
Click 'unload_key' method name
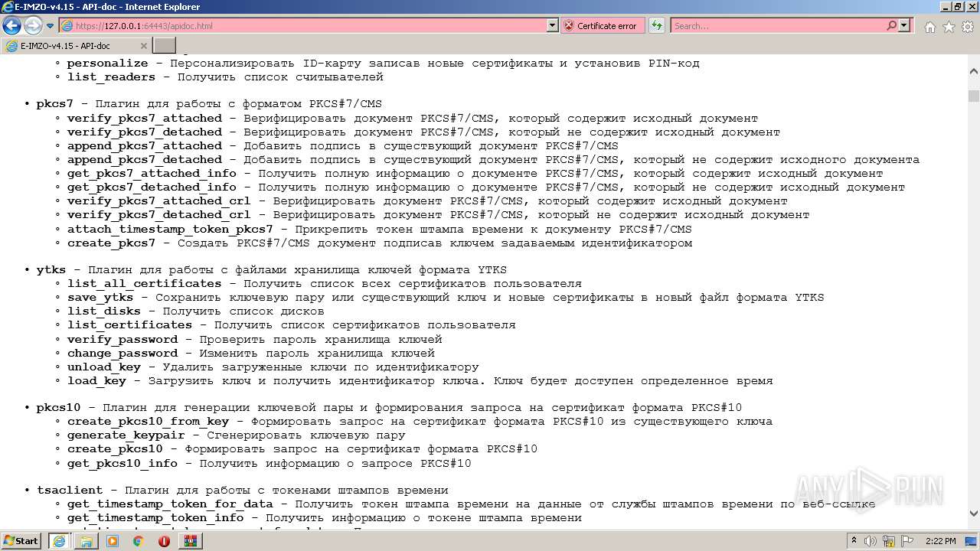[x=104, y=367]
